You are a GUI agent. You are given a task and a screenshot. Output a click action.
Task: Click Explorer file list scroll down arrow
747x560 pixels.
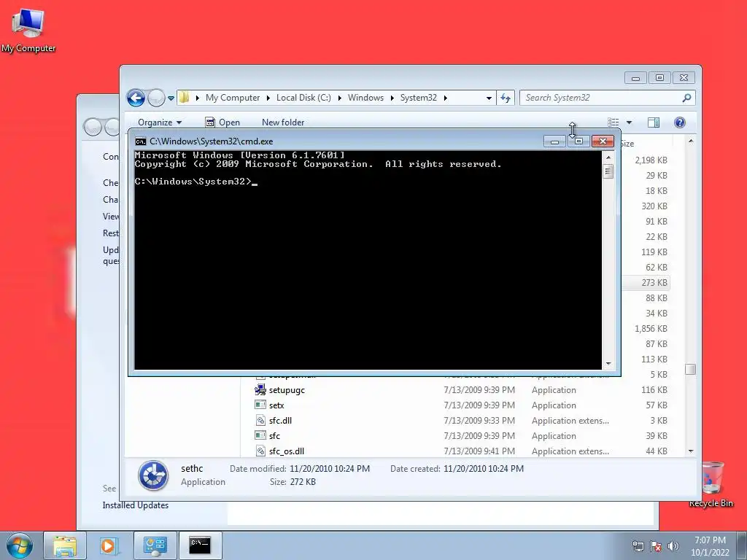[691, 451]
